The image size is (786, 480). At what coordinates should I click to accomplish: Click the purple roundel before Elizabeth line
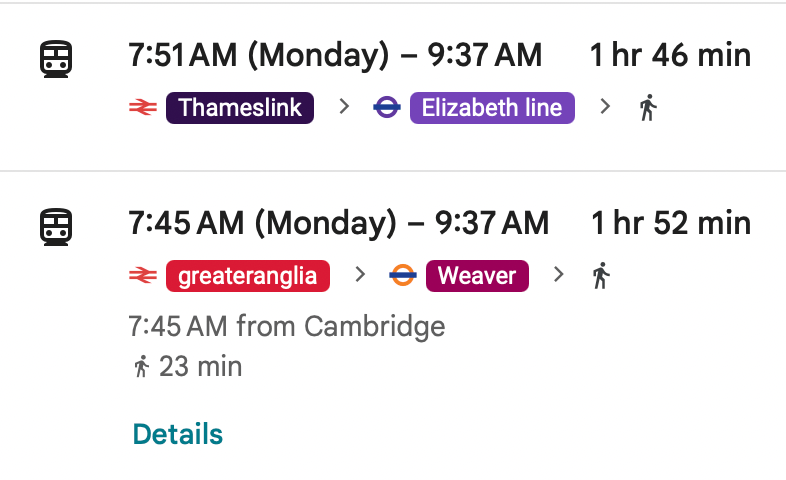(x=387, y=108)
